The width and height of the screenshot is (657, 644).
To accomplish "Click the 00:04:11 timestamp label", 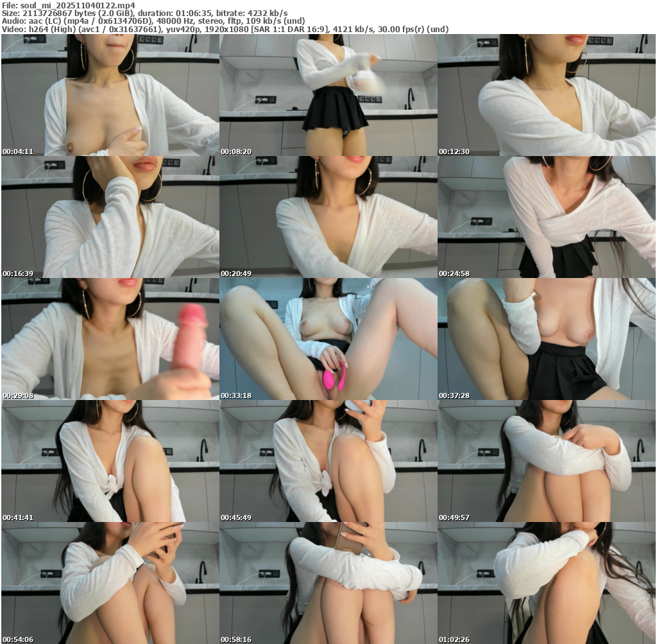I will coord(17,152).
